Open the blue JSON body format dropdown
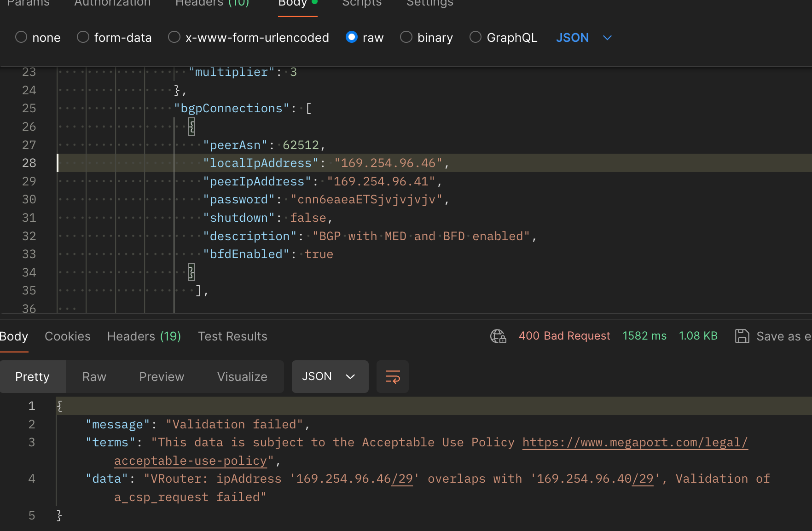Viewport: 812px width, 531px height. [584, 38]
